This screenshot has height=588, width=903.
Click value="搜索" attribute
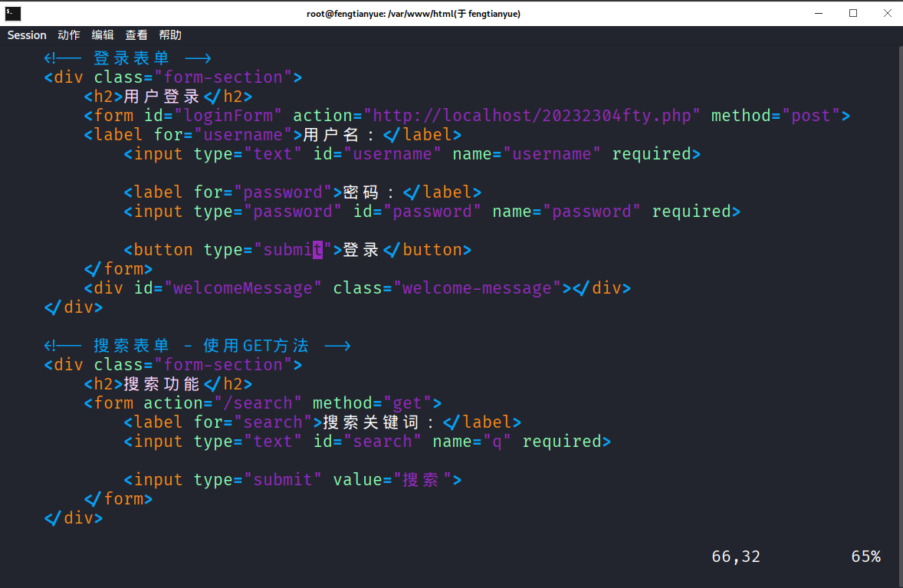tap(392, 480)
